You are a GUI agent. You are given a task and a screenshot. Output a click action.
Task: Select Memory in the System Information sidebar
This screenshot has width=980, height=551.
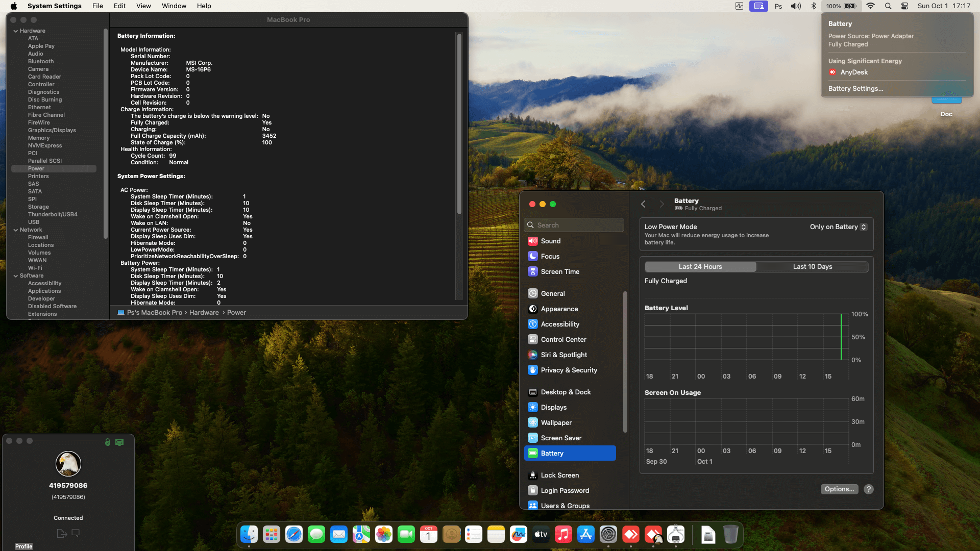click(x=39, y=138)
